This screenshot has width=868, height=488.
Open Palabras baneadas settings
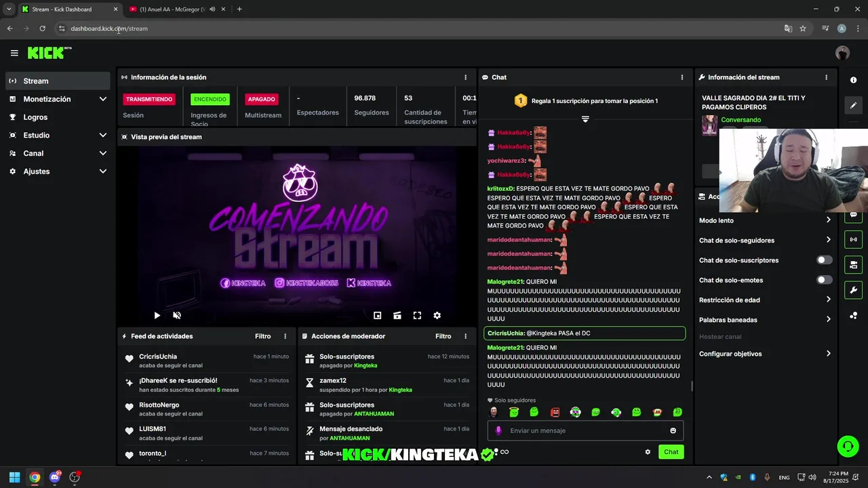click(x=765, y=320)
